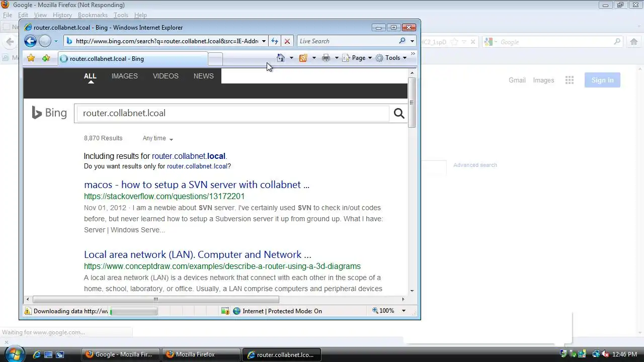The height and width of the screenshot is (362, 644).
Task: Switch to Bing NEWS tab
Action: [x=204, y=76]
